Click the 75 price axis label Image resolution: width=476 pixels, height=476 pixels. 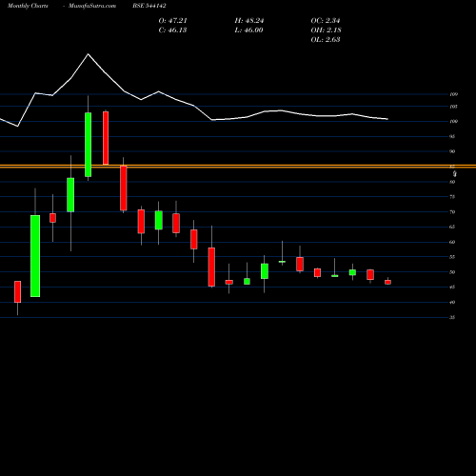click(452, 197)
